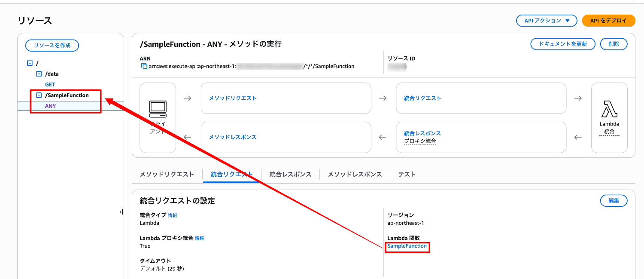Screen dimensions: 644x279
Task: Collapse the root / resource node
Action: pyautogui.click(x=30, y=63)
